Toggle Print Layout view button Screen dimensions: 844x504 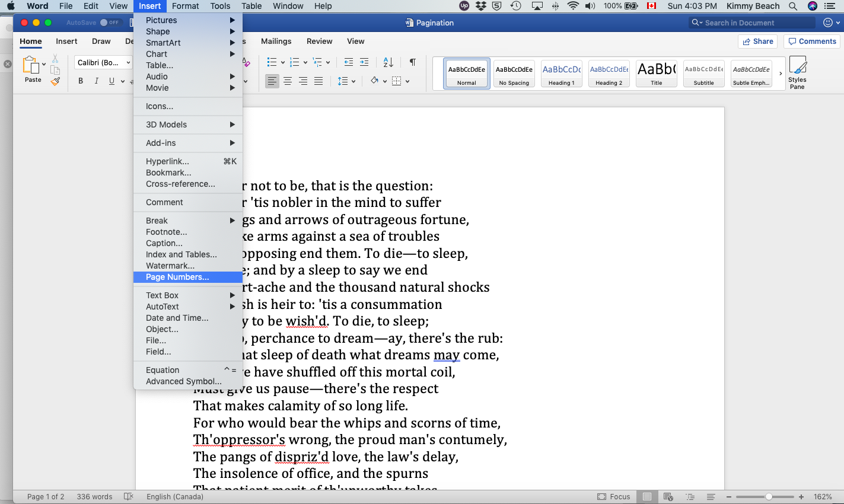pos(647,497)
